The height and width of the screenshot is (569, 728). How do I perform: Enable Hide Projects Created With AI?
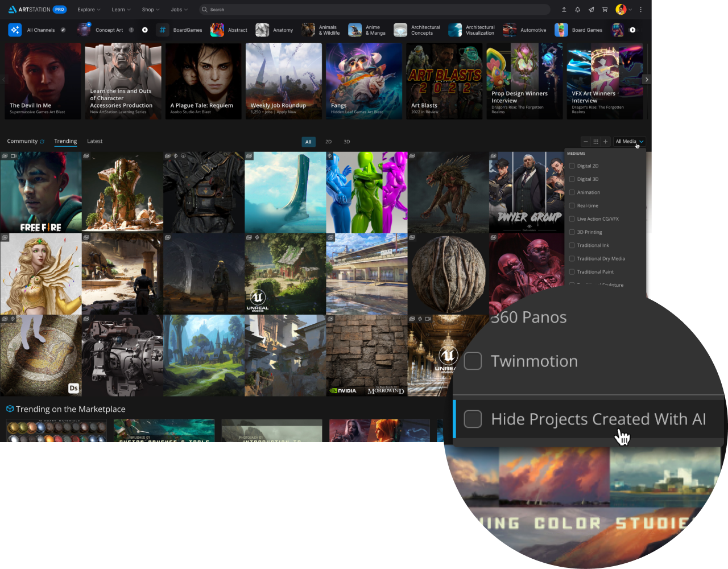tap(473, 419)
